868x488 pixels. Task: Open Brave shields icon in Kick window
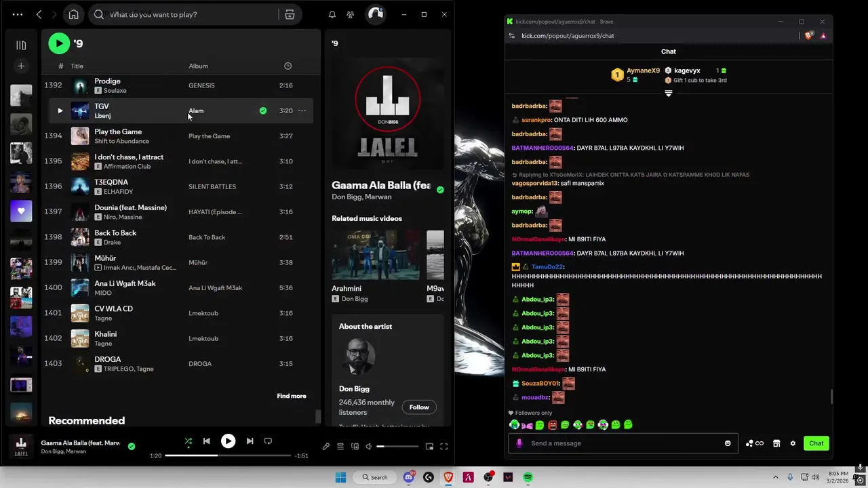coord(808,36)
